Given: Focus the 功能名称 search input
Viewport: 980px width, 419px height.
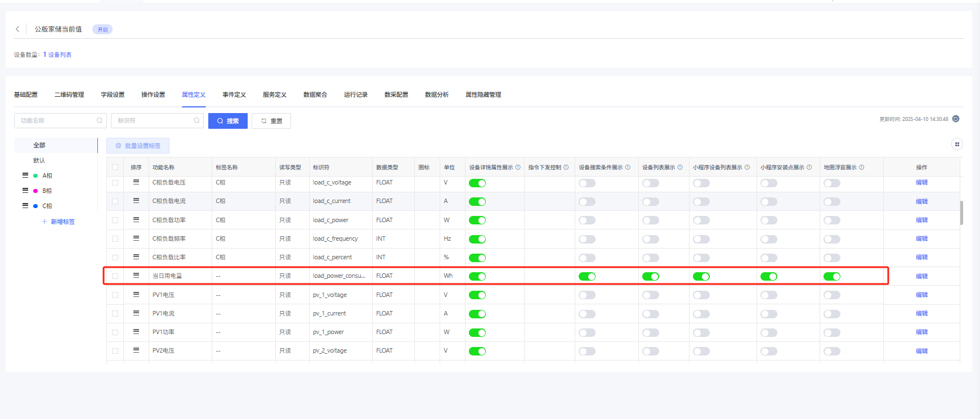Looking at the screenshot, I should pos(56,120).
